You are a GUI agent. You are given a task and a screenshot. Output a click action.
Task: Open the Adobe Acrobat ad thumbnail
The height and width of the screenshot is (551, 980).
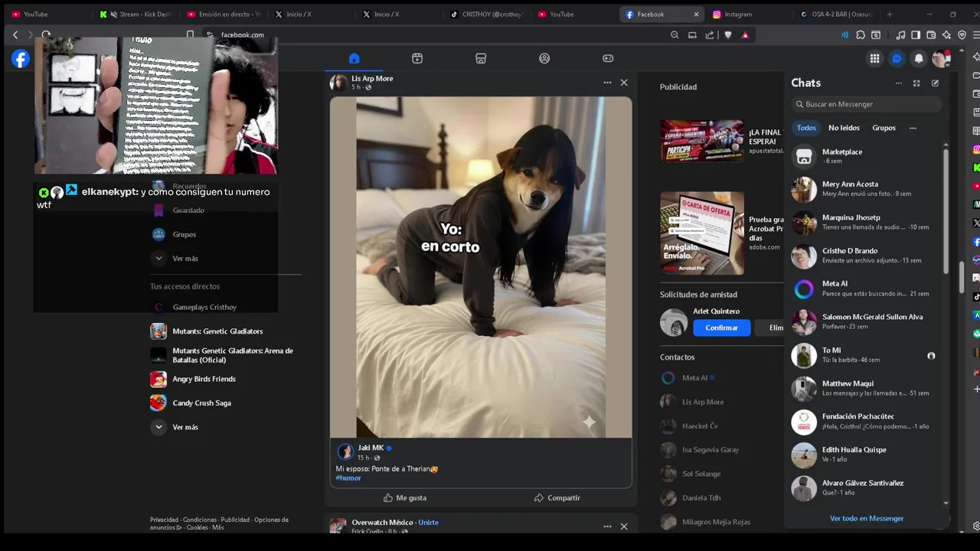click(702, 233)
